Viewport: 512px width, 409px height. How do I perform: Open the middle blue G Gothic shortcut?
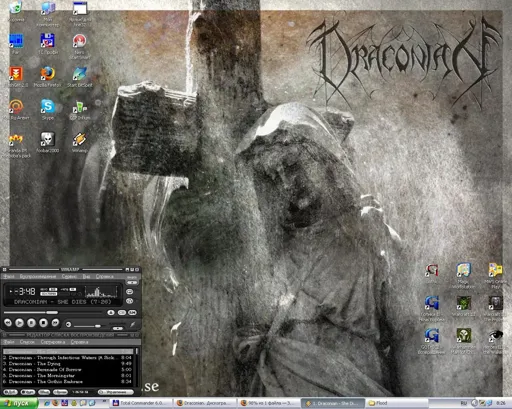(431, 303)
